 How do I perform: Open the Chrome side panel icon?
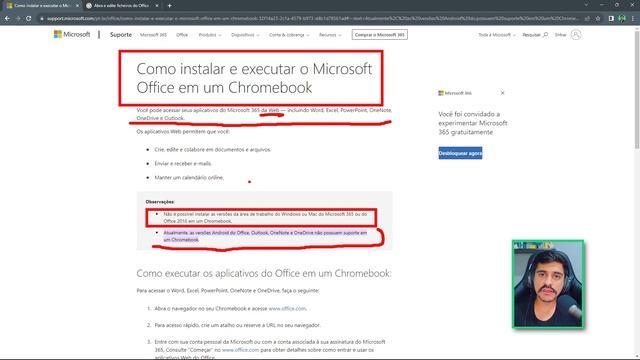pos(611,18)
